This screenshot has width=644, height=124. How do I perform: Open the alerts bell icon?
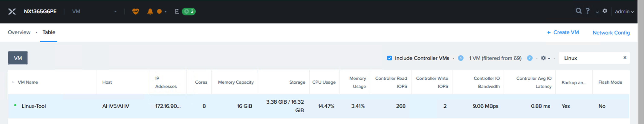coord(150,11)
